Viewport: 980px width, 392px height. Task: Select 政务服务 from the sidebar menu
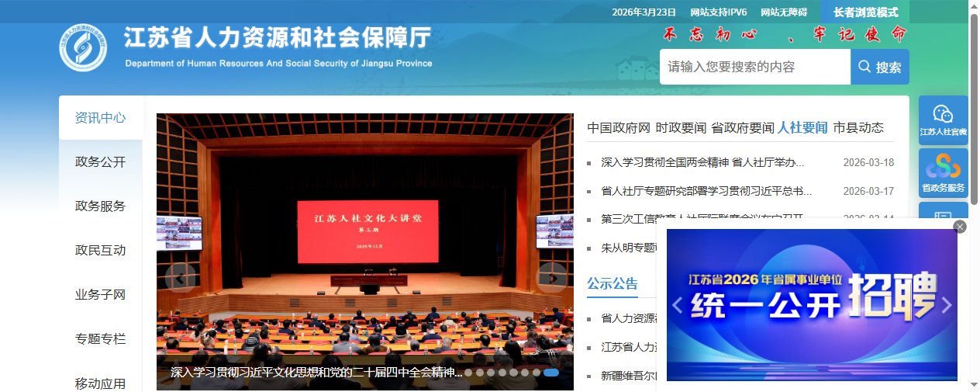click(100, 206)
